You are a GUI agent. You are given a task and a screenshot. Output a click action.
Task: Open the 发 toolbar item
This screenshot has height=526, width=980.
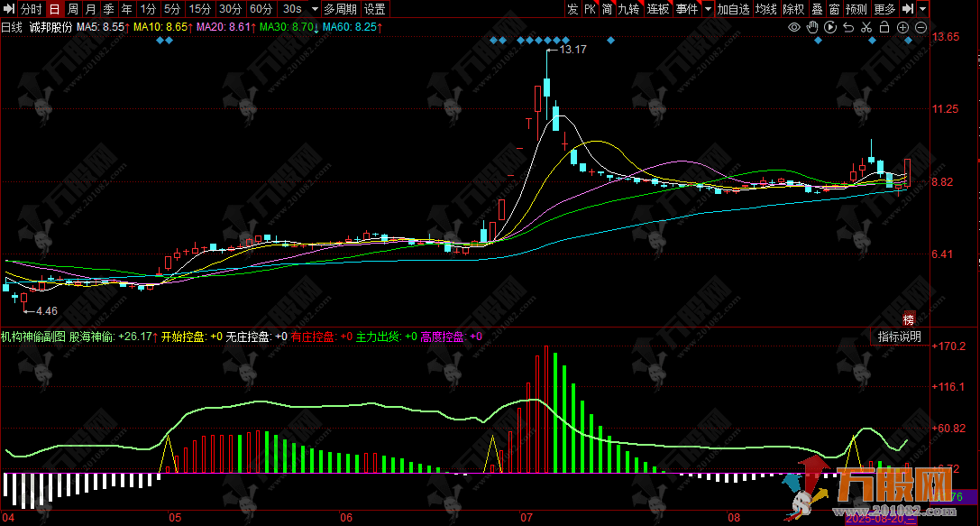(572, 9)
